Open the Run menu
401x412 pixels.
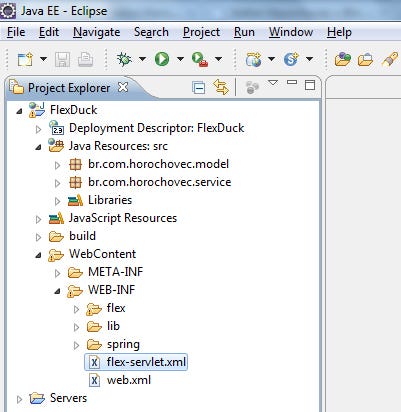pyautogui.click(x=244, y=32)
